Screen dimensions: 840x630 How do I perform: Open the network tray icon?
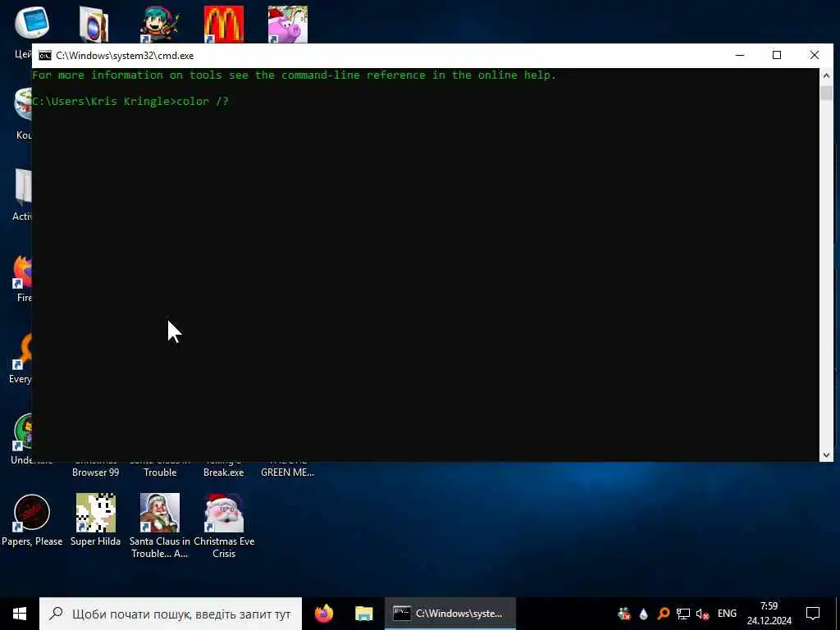point(683,614)
